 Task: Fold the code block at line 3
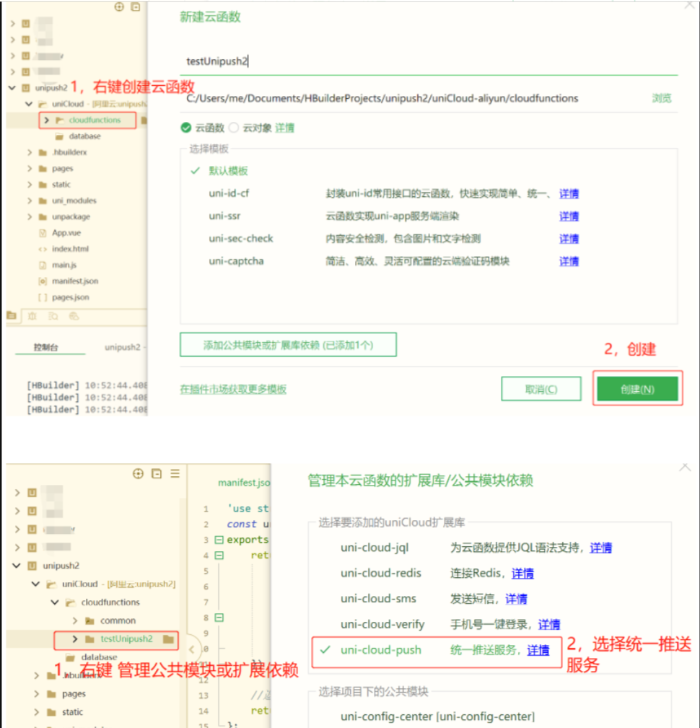(219, 540)
